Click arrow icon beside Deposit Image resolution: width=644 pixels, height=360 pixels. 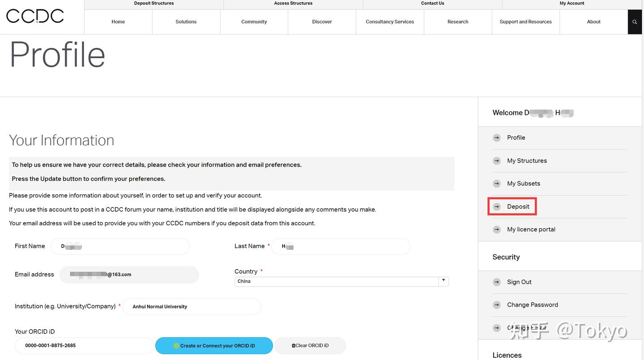pyautogui.click(x=497, y=206)
